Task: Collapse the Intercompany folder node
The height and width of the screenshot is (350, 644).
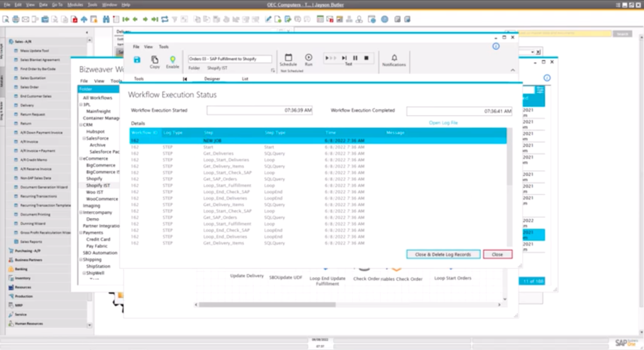Action: pos(81,212)
